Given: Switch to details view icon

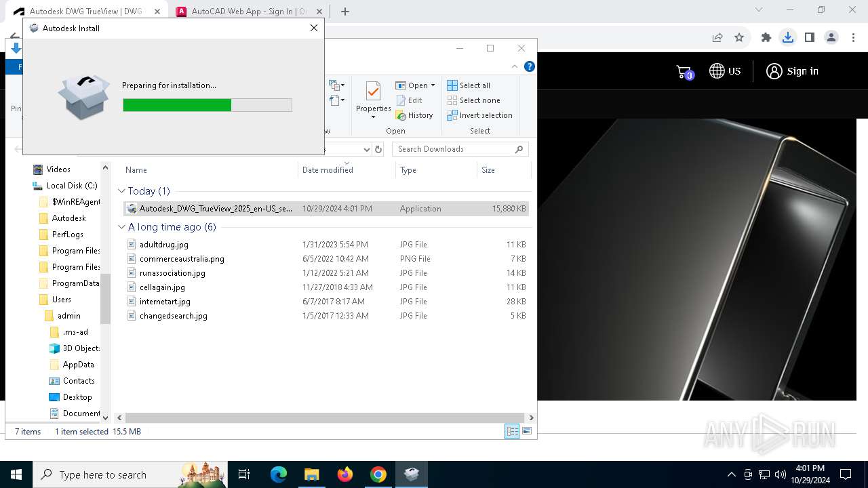Looking at the screenshot, I should click(512, 431).
